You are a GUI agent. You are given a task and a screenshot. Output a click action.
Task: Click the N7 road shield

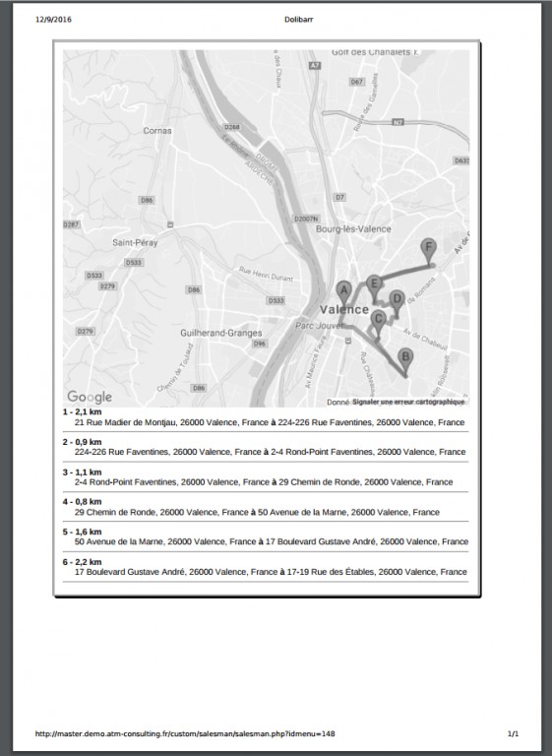[398, 122]
